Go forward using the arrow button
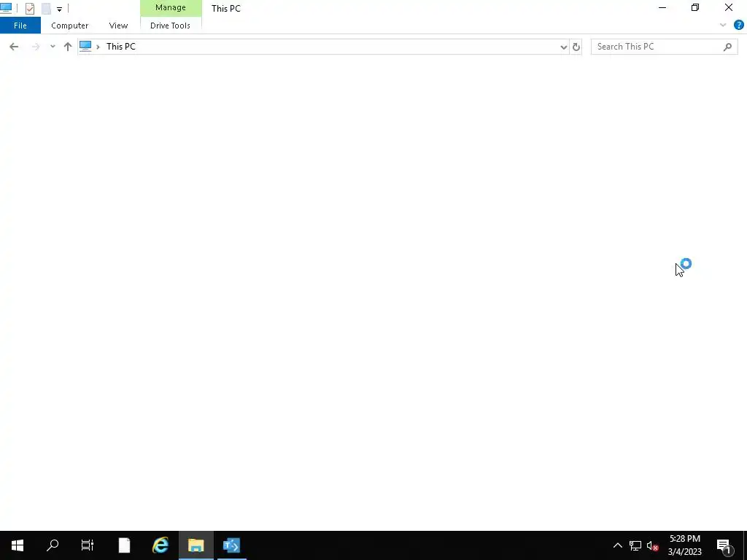Screen dimensions: 747x560 pos(35,46)
